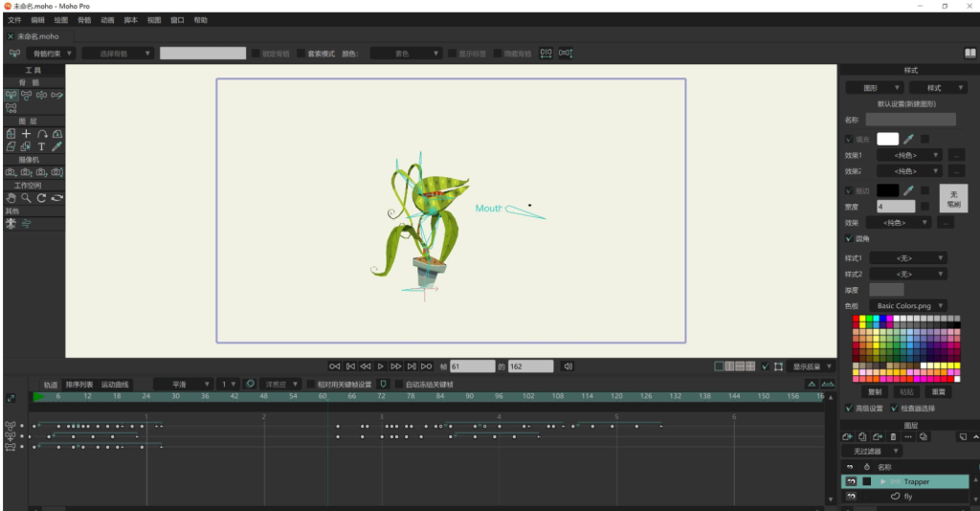980x511 pixels.
Task: Open the 平滑 interpolation dropdown
Action: pyautogui.click(x=183, y=384)
